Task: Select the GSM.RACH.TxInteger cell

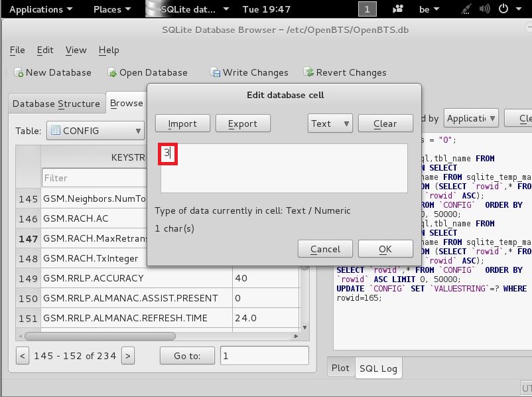Action: click(x=94, y=258)
